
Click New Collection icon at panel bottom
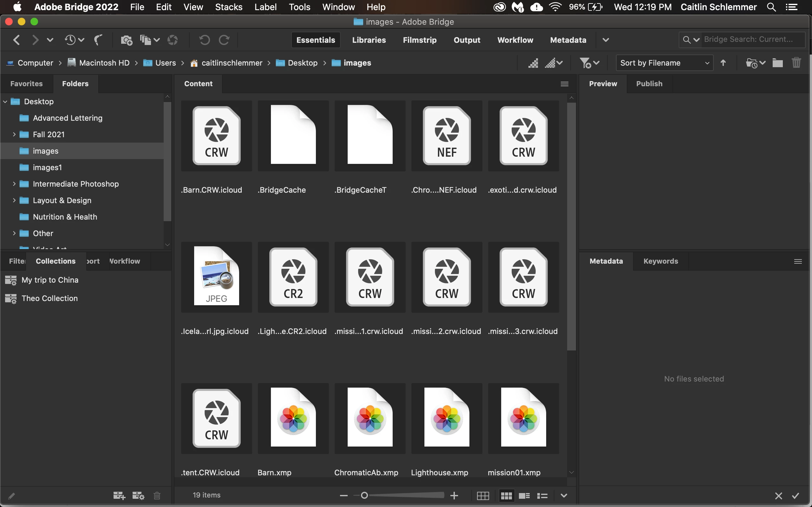click(119, 495)
